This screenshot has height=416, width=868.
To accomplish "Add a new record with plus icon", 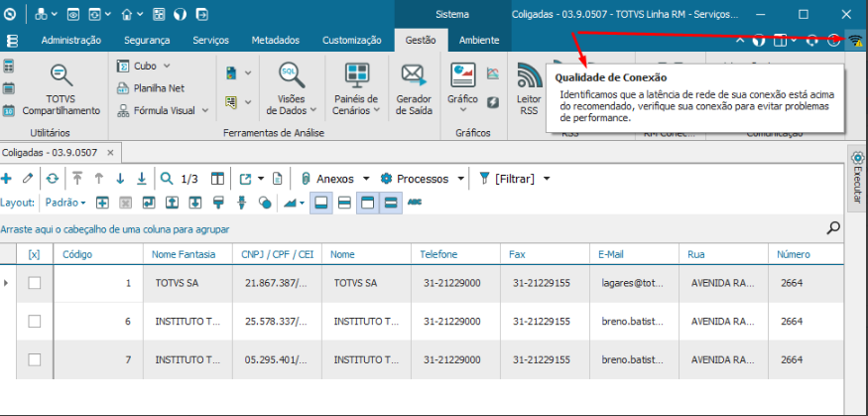I will tap(7, 179).
